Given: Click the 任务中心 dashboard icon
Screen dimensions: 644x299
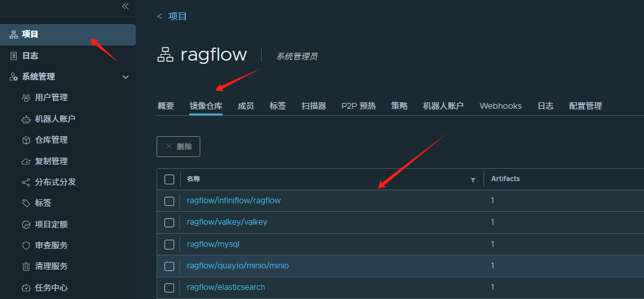Looking at the screenshot, I should (26, 288).
